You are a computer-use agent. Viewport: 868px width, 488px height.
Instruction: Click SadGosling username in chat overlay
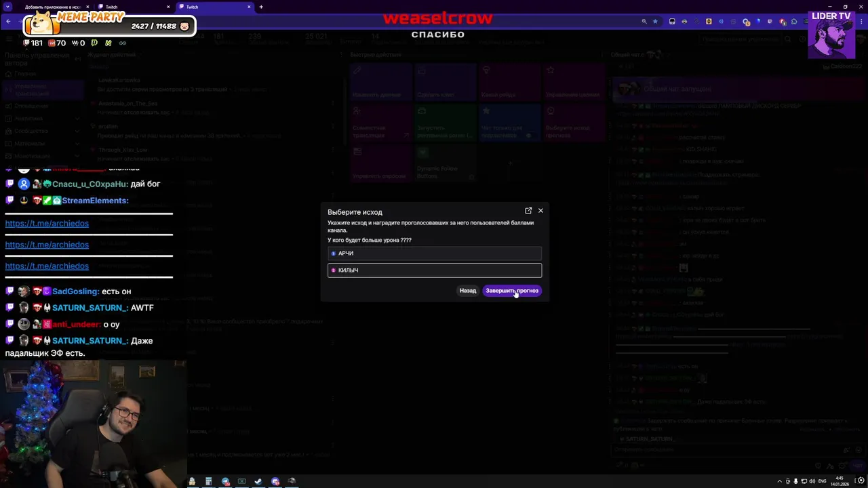(x=75, y=291)
